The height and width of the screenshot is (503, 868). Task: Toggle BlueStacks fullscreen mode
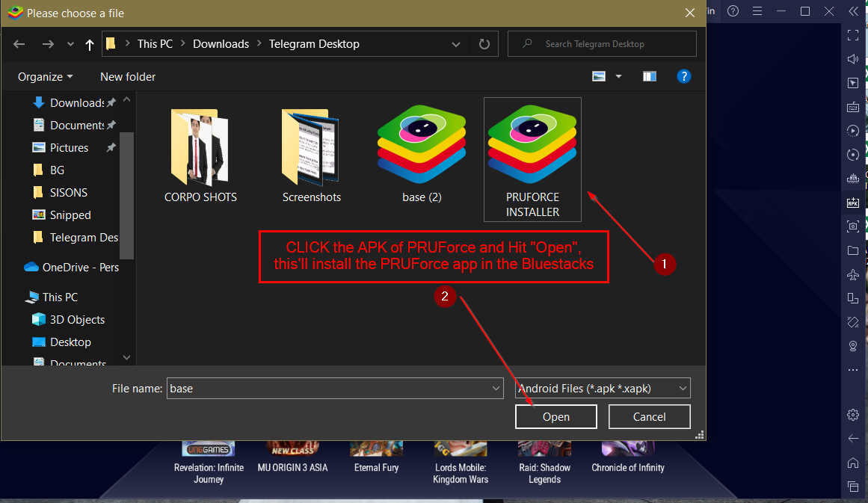[x=853, y=35]
